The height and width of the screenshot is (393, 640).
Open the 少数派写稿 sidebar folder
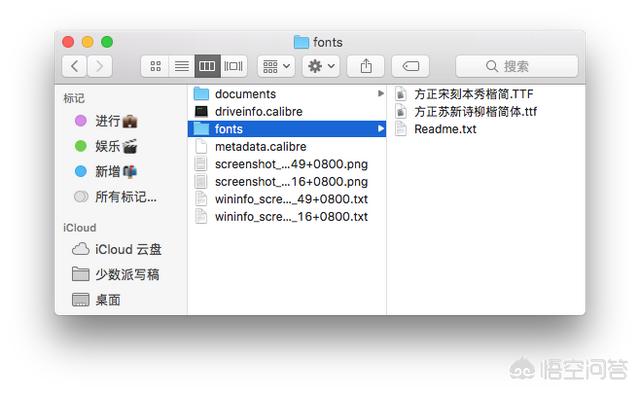point(116,274)
